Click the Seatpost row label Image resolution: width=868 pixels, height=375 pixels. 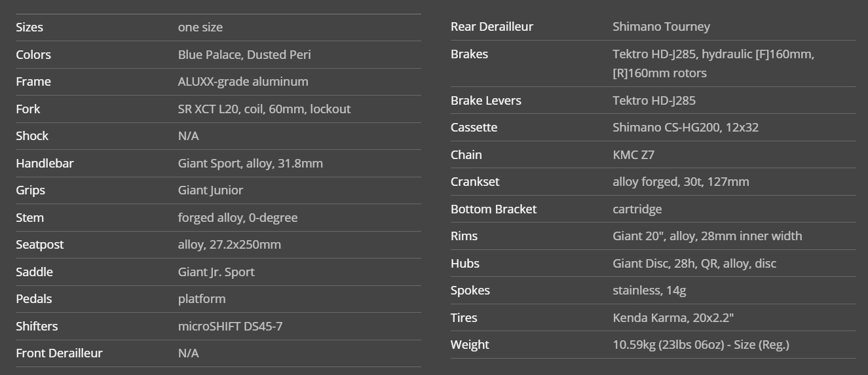pos(40,245)
